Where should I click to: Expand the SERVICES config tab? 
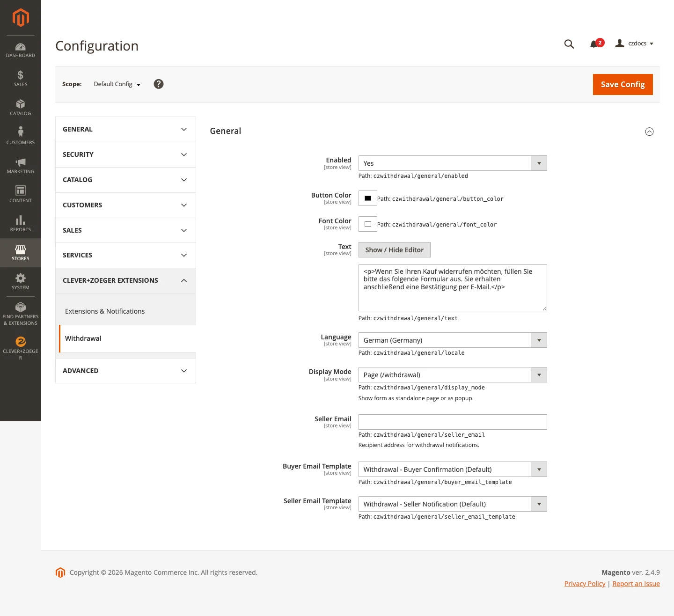click(x=125, y=255)
